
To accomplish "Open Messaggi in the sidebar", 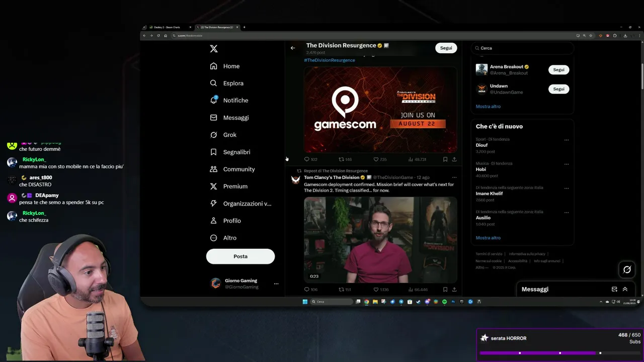I will point(229,118).
